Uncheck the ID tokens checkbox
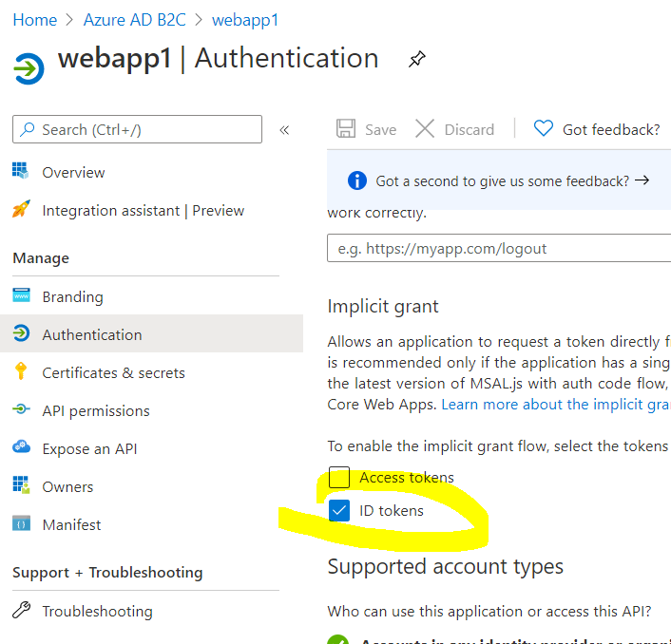The height and width of the screenshot is (644, 671). point(339,511)
